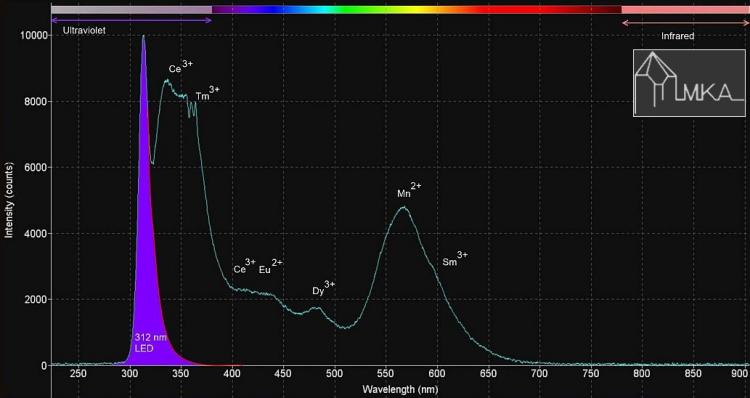Image resolution: width=750 pixels, height=398 pixels.
Task: Click the Ce3+ label near 410 nm
Action: point(245,266)
